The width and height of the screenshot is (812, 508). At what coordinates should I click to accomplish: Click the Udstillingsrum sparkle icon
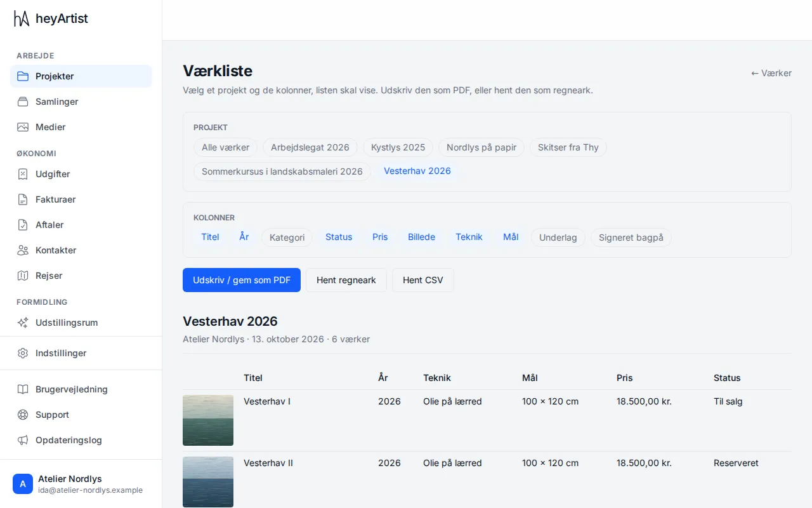[x=23, y=323]
